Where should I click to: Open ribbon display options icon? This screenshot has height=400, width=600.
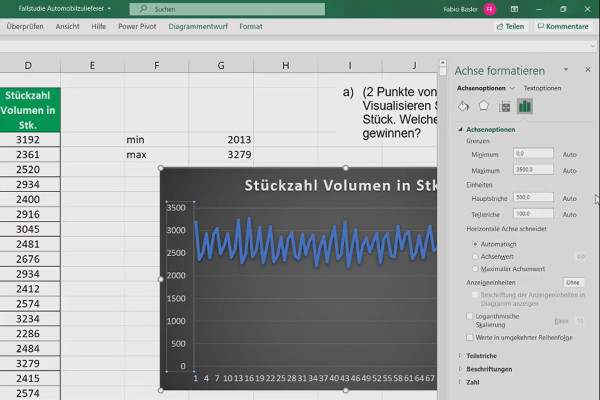(x=514, y=9)
